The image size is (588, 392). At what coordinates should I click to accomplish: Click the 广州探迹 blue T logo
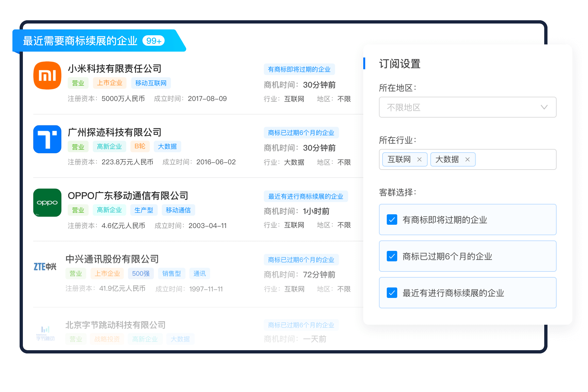(47, 139)
